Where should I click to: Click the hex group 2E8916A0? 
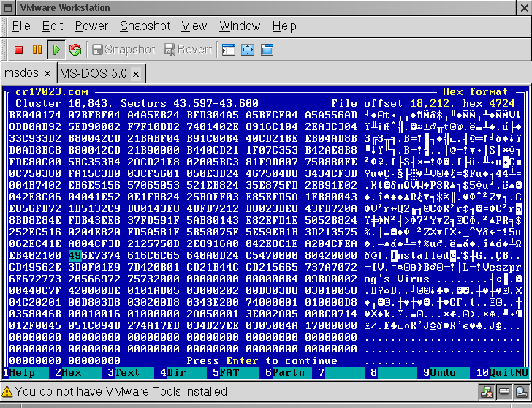213,243
